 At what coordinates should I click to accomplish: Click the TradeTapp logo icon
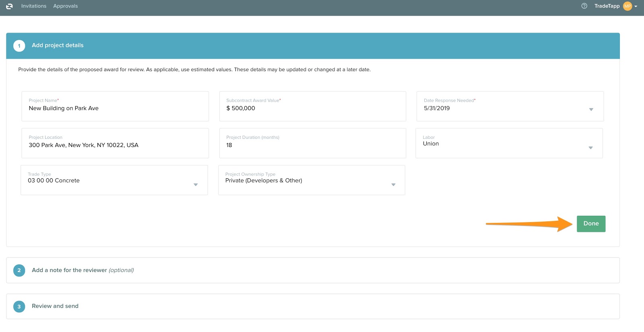9,6
